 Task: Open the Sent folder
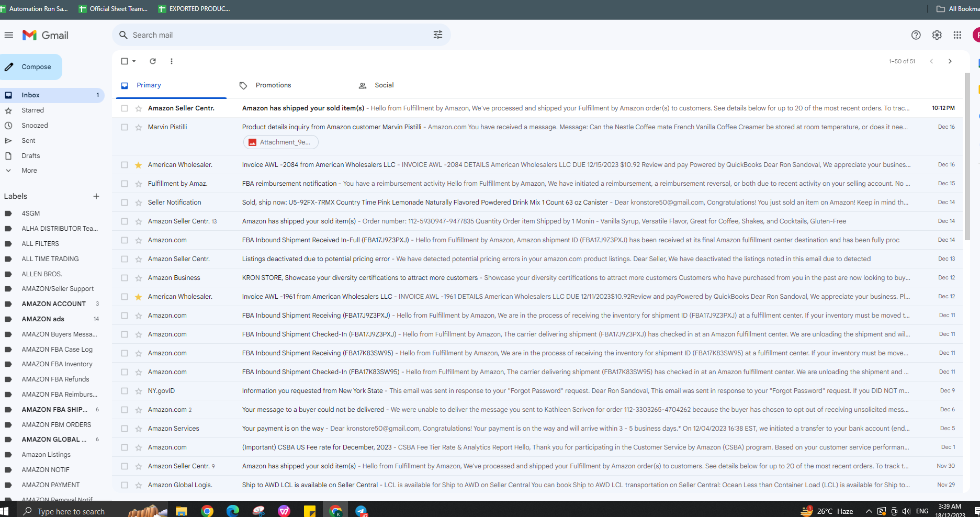point(52,141)
